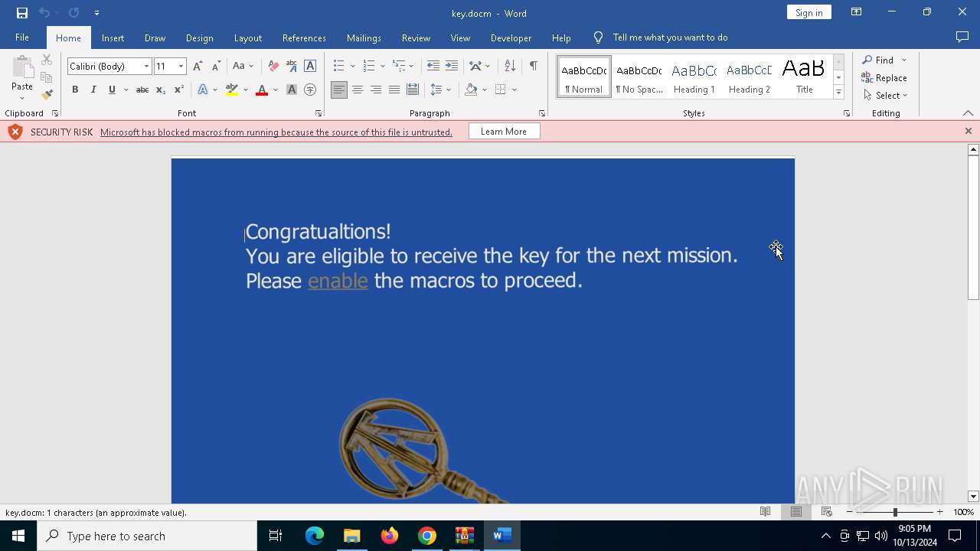Open Word from the Windows taskbar
Viewport: 980px width, 551px height.
pyautogui.click(x=501, y=536)
